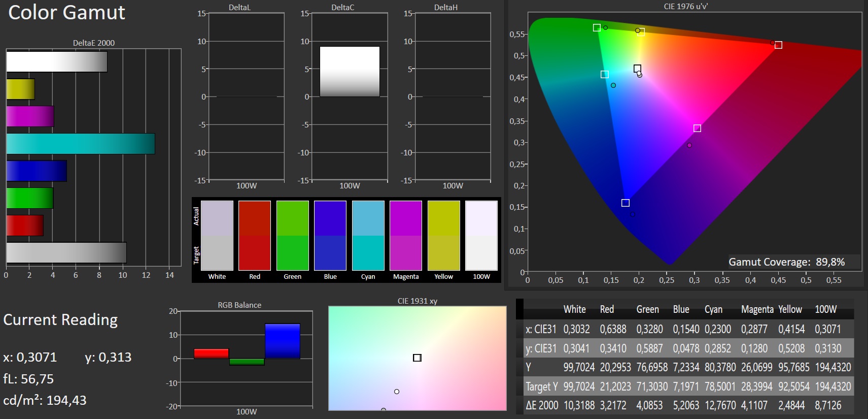Click the Magenta column header in data table
868x419 pixels.
click(x=757, y=309)
